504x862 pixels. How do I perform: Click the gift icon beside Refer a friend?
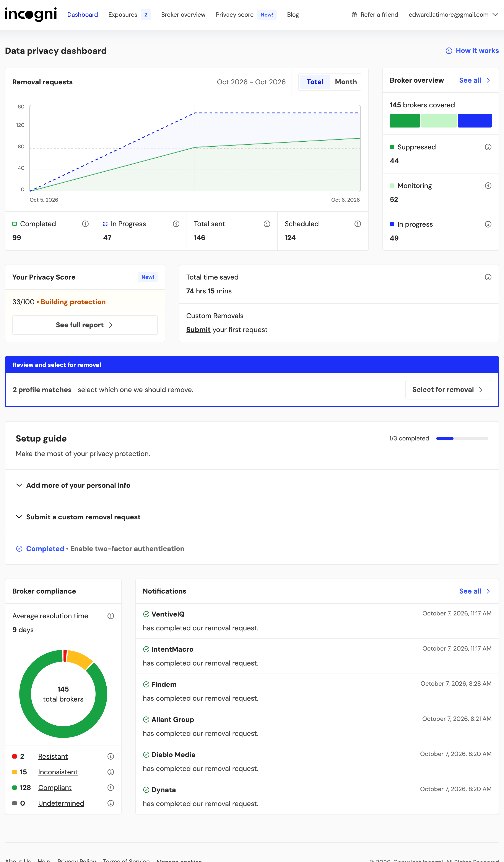pyautogui.click(x=354, y=15)
